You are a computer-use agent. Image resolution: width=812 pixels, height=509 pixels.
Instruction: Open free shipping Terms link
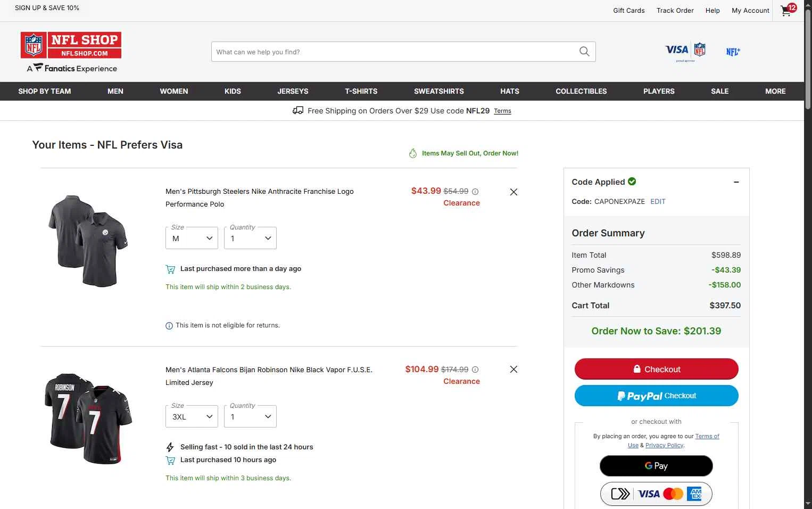click(502, 111)
